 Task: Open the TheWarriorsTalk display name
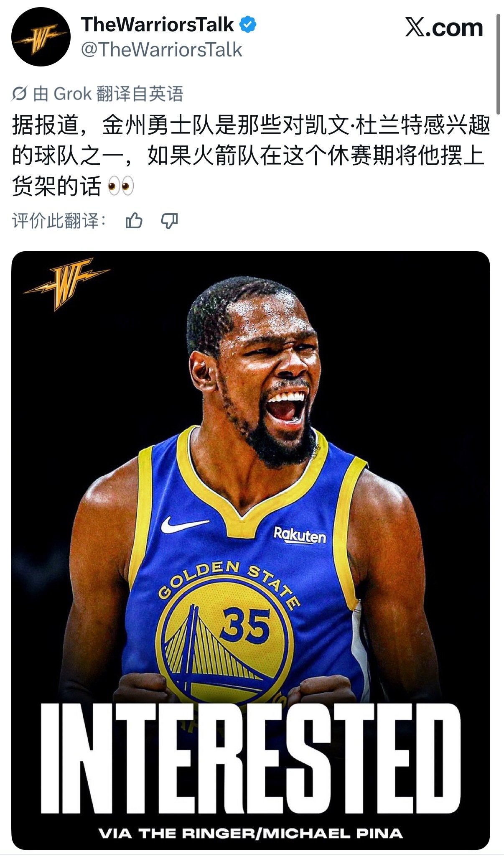(158, 25)
